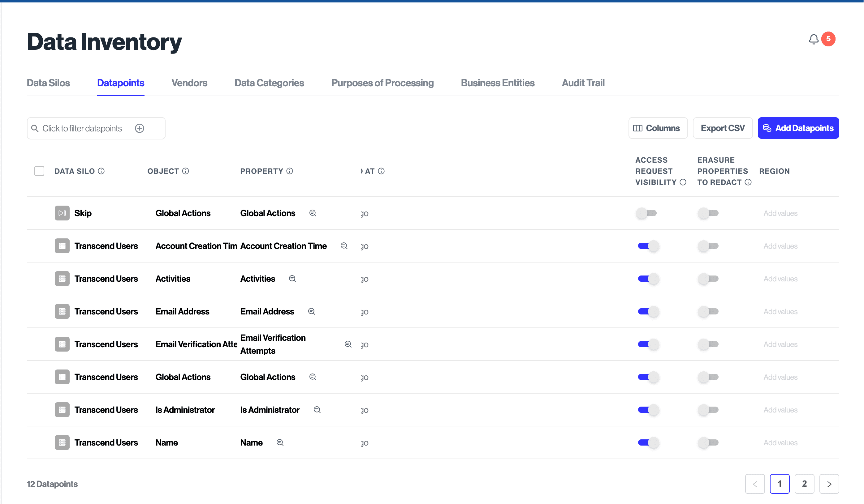This screenshot has height=504, width=864.
Task: Click the plus icon in filter box
Action: coord(139,129)
